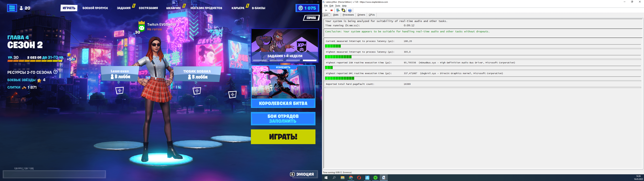Stop monitoring with the red stop icon
Viewport: 644px width, 181px height.
(x=332, y=10)
